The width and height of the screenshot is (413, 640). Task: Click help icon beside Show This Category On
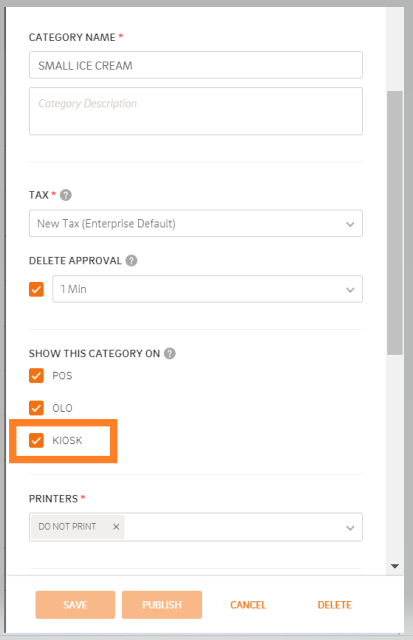coord(170,353)
